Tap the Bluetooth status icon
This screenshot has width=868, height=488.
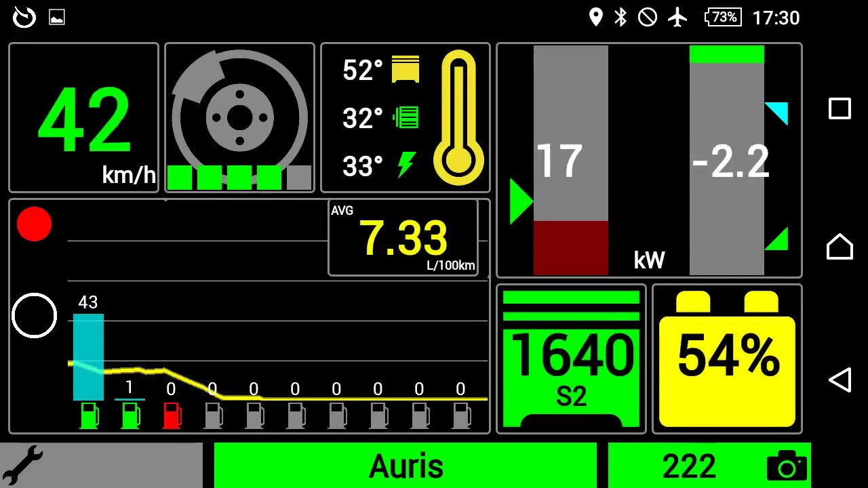(x=620, y=17)
